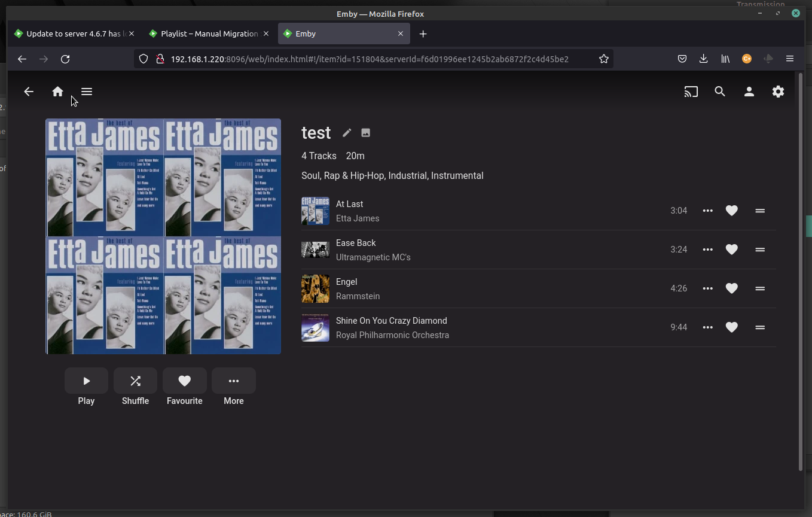Open the options menu for Engel
The height and width of the screenshot is (517, 812).
pos(708,288)
